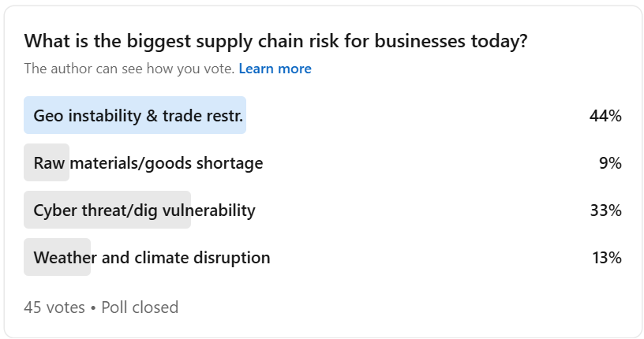644x339 pixels.
Task: Click the 44% result value
Action: (x=605, y=116)
